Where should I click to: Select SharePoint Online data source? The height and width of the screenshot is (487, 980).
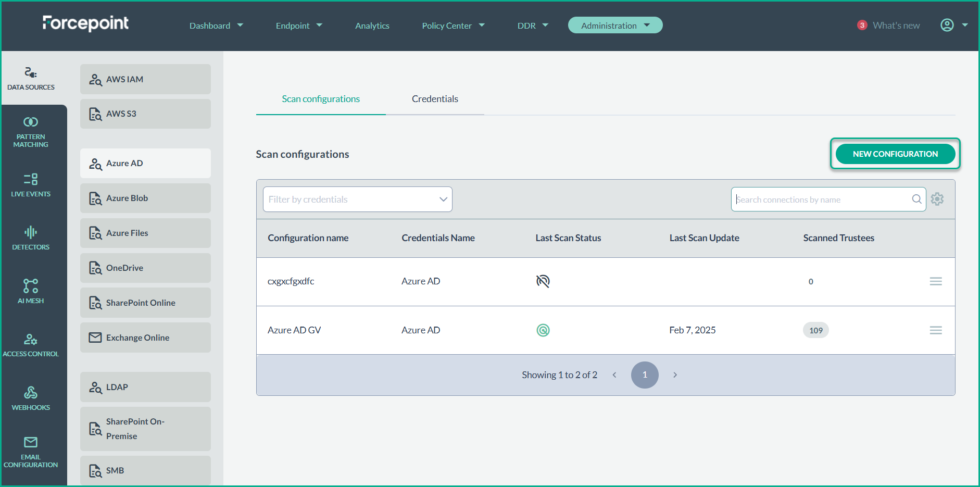(x=145, y=303)
